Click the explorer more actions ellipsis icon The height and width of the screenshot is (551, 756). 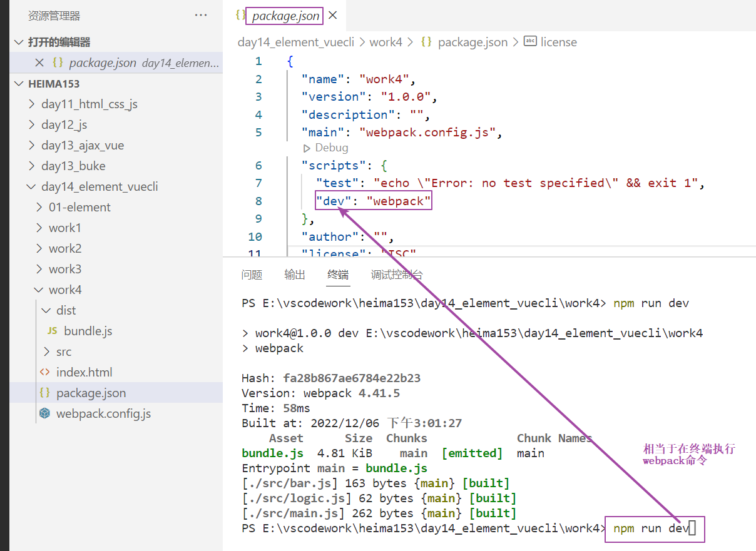(x=201, y=16)
